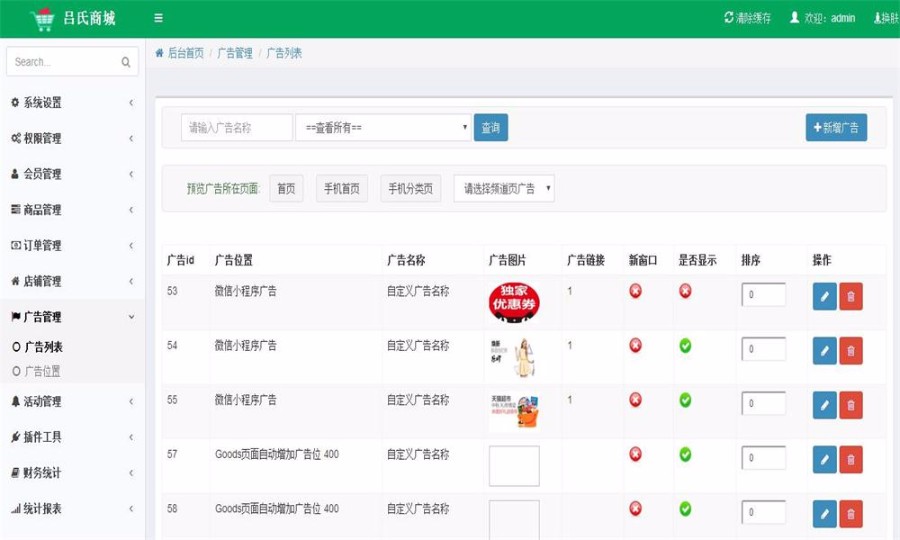This screenshot has height=540, width=900.
Task: Open the 请选择频道页广告 dropdown
Action: tap(504, 188)
